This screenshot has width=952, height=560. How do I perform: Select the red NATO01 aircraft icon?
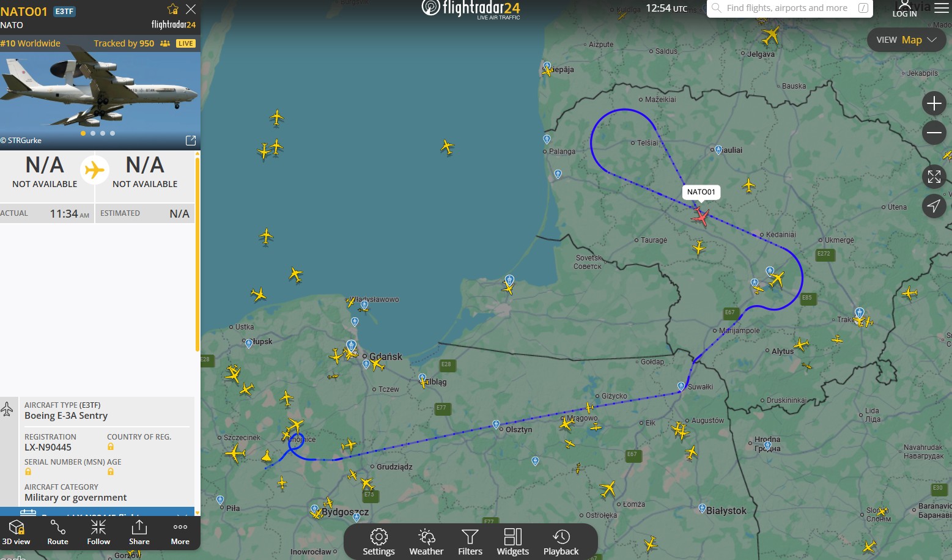[701, 216]
